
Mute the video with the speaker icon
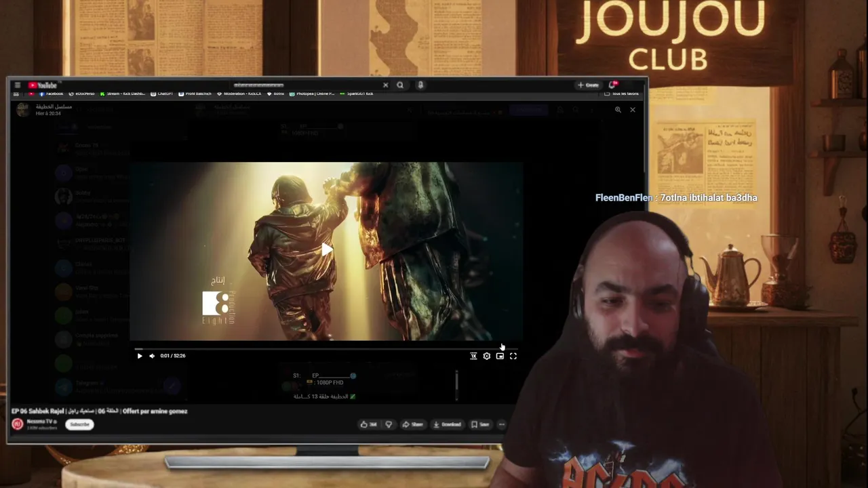(152, 356)
